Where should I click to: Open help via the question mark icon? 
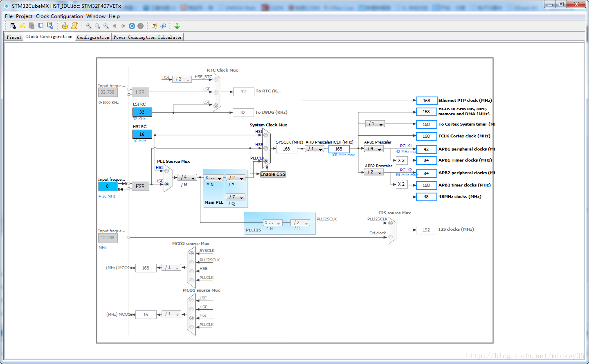coord(154,26)
